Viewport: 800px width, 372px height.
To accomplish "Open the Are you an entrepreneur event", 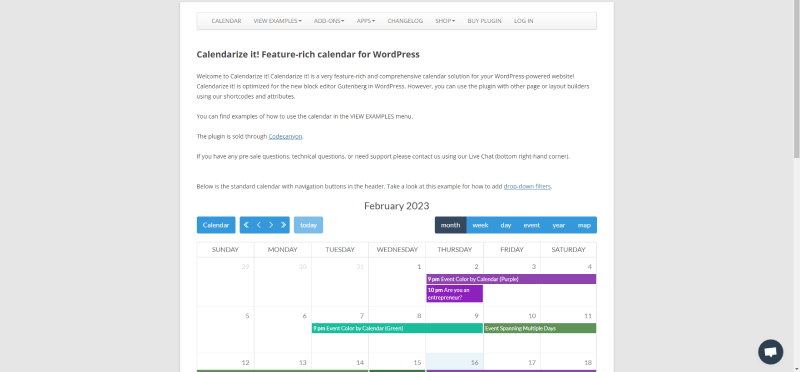I will click(x=455, y=293).
